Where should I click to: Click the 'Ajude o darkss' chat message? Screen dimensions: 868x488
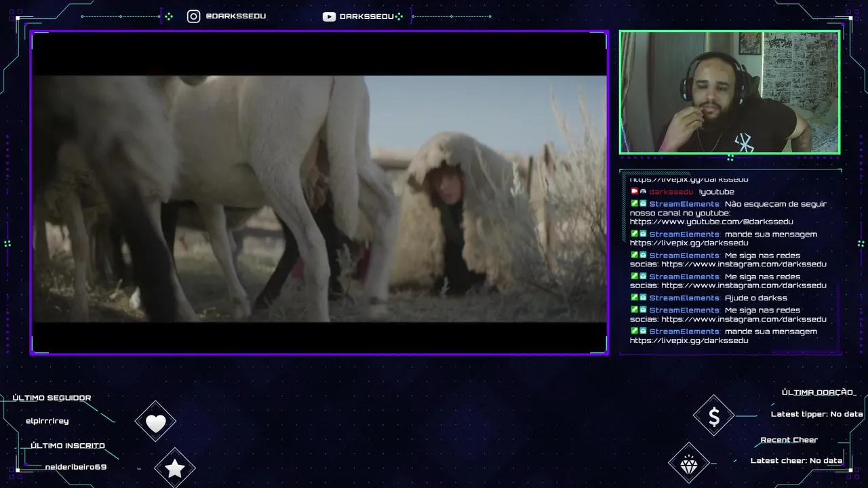tap(755, 298)
